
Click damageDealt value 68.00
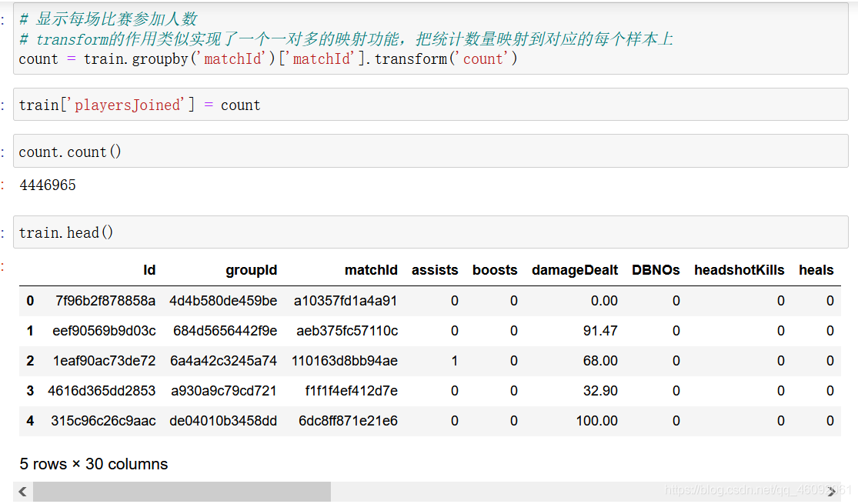tap(600, 361)
